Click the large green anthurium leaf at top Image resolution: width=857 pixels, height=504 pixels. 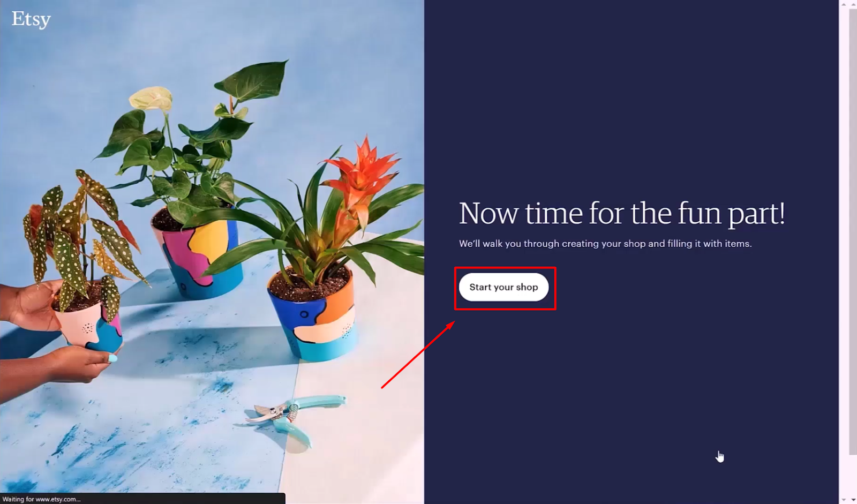coord(252,80)
